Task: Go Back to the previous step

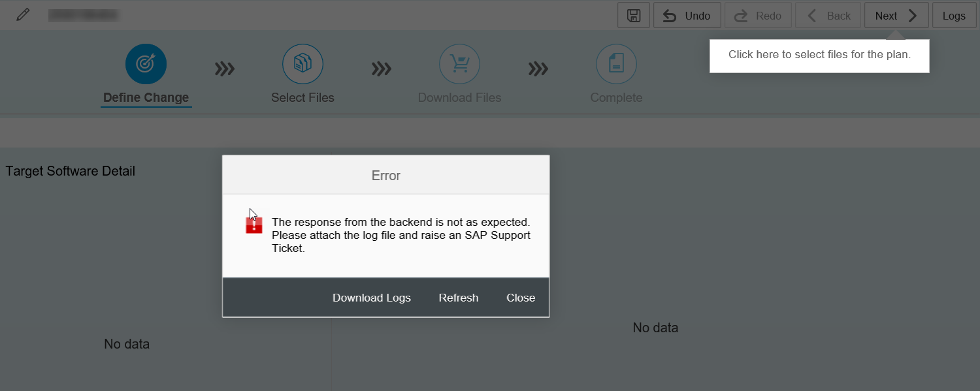Action: click(x=829, y=16)
